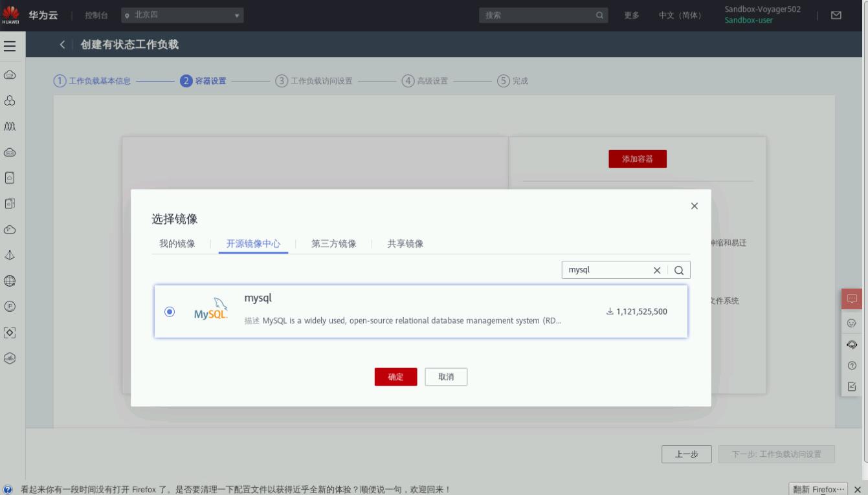Screen dimensions: 868x495
Task: Click the MySQL dolphin logo
Action: (x=211, y=309)
